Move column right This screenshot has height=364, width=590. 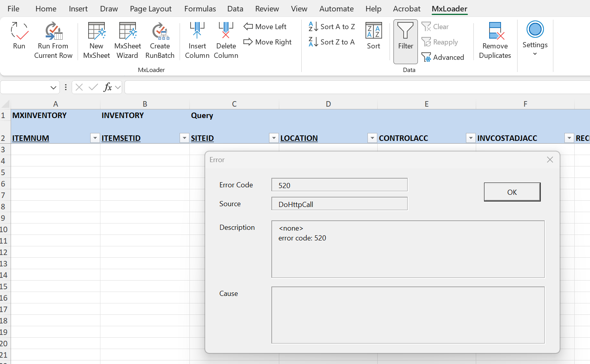click(267, 42)
